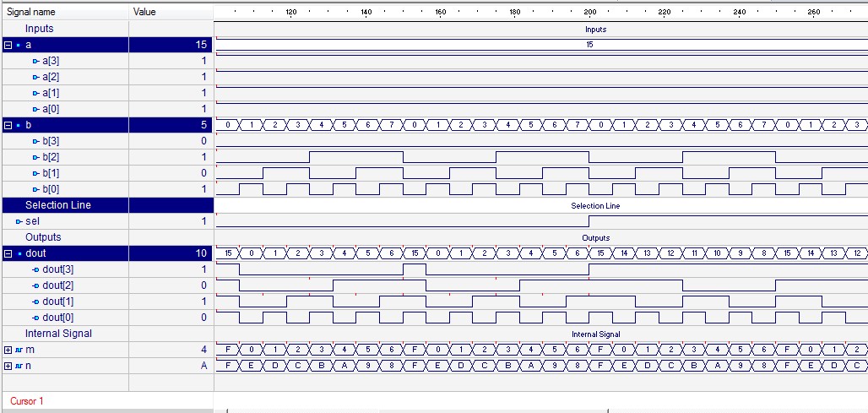Select the Outputs group divider label

pos(43,237)
